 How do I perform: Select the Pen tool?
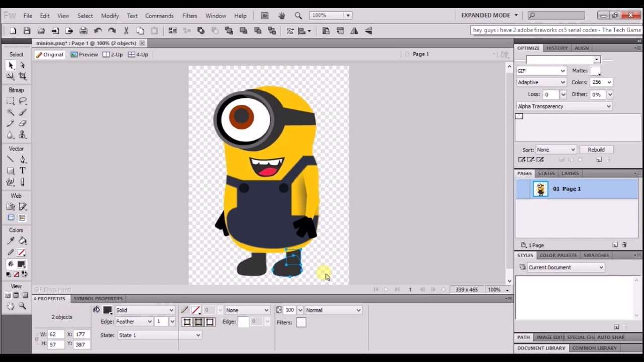(x=22, y=159)
